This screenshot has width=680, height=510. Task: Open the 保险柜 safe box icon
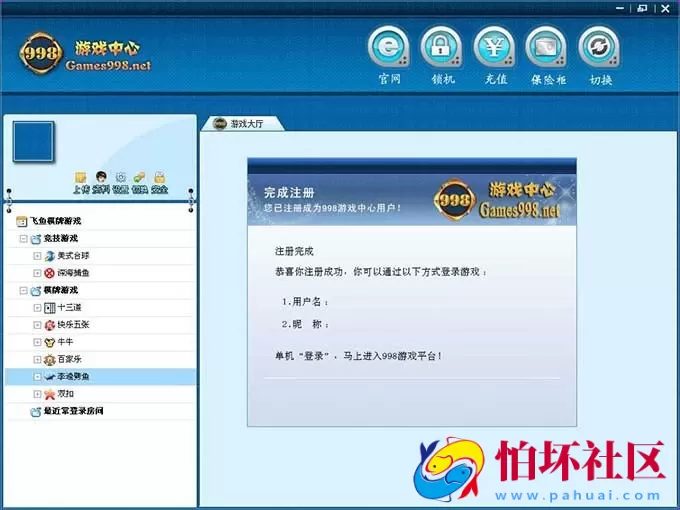pyautogui.click(x=546, y=47)
